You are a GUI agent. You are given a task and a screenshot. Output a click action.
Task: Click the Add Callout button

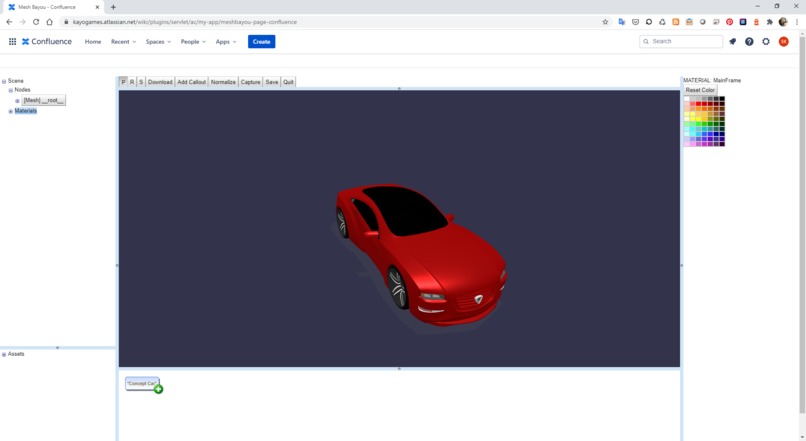[191, 82]
